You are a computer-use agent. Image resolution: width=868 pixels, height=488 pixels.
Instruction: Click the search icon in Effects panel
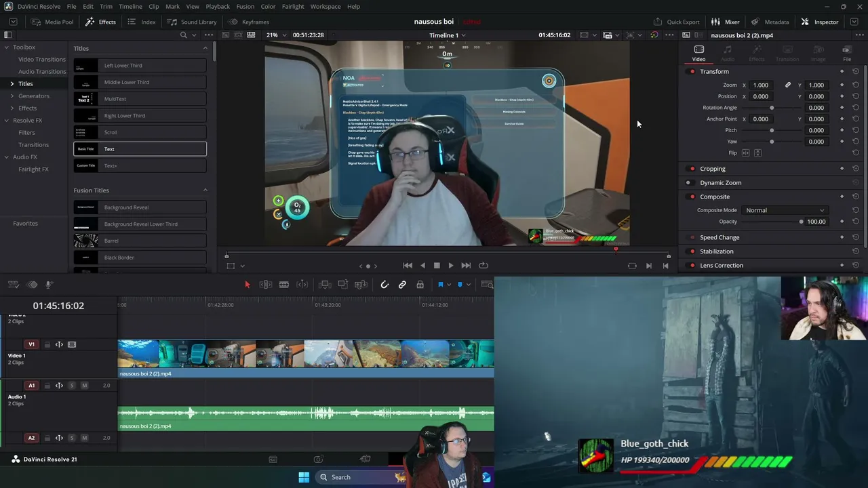[184, 35]
